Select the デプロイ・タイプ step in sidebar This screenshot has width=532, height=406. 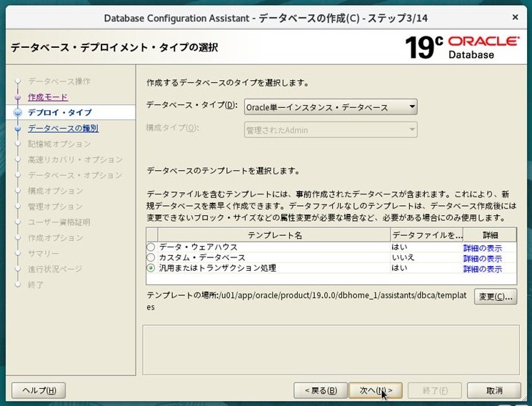60,112
